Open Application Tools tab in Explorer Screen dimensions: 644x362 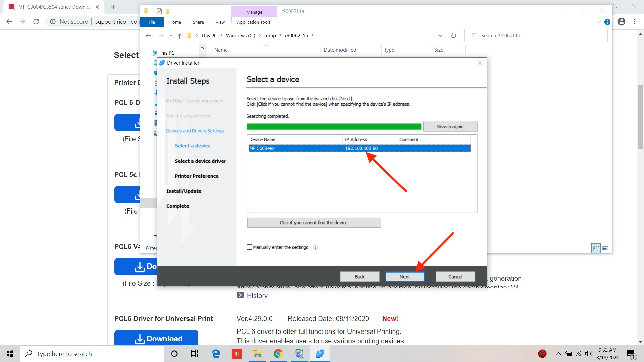254,22
